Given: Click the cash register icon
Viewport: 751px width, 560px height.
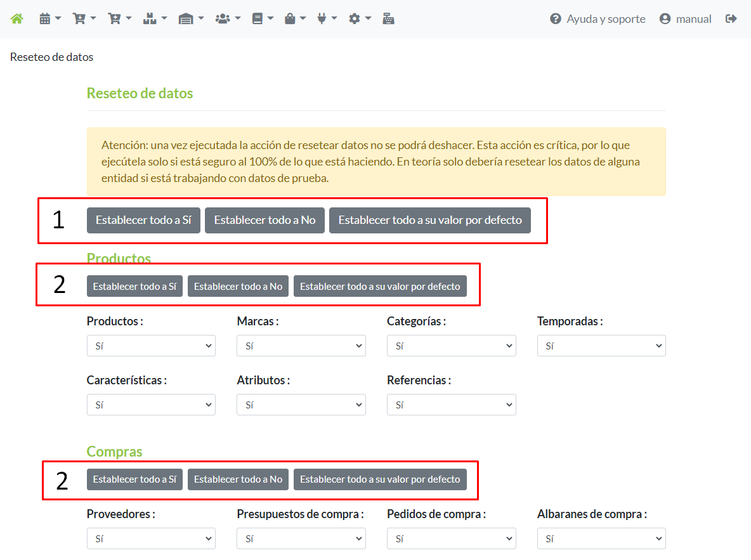Looking at the screenshot, I should tap(388, 19).
